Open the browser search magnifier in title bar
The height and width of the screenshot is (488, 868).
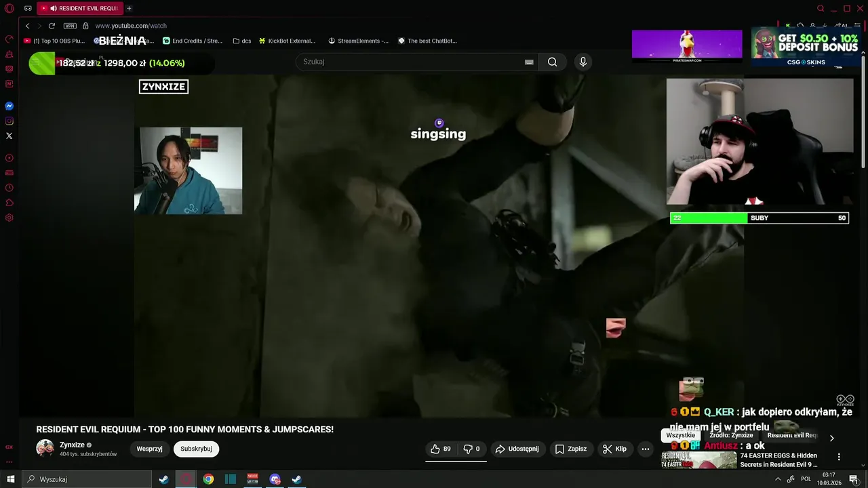click(821, 8)
